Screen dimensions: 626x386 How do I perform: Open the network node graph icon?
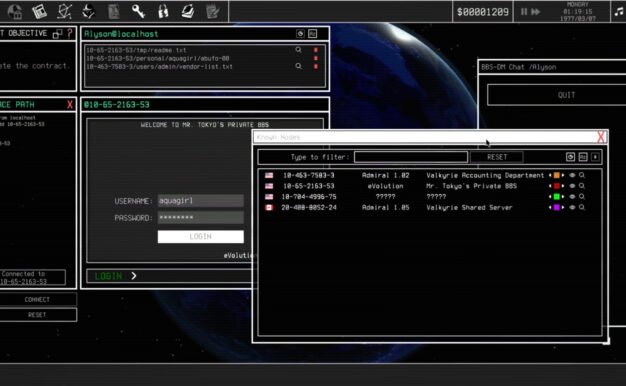(x=64, y=11)
